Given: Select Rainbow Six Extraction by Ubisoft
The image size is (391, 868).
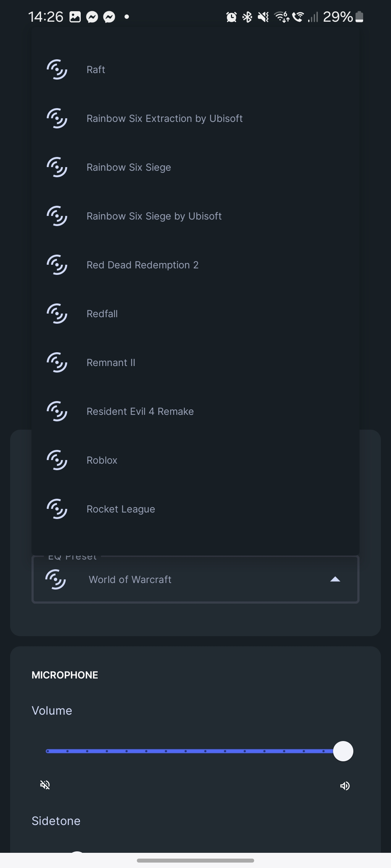Looking at the screenshot, I should 164,119.
